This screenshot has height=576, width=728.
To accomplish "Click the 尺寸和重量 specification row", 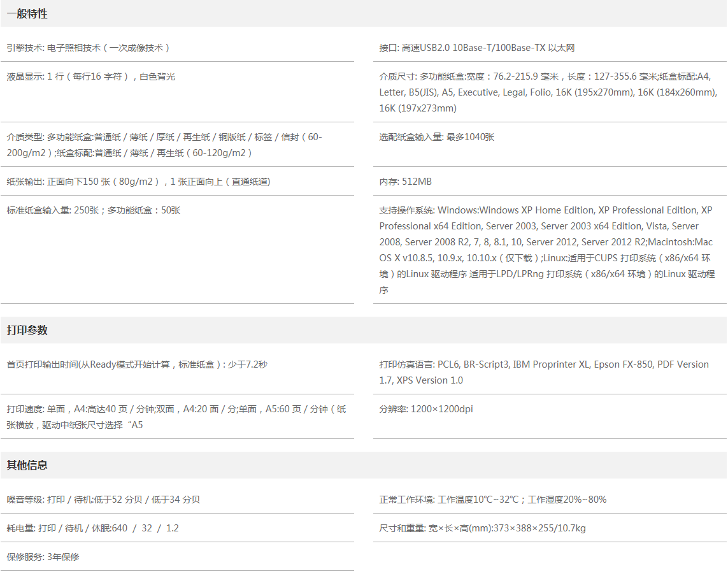I will tap(482, 528).
